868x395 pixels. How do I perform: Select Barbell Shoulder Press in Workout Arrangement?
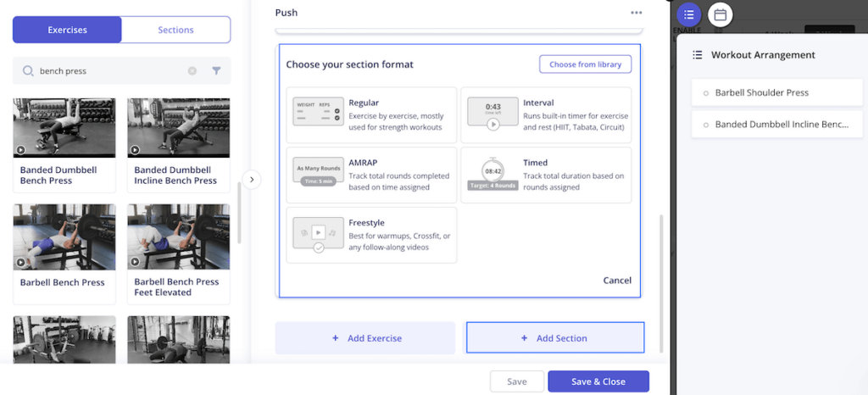762,92
